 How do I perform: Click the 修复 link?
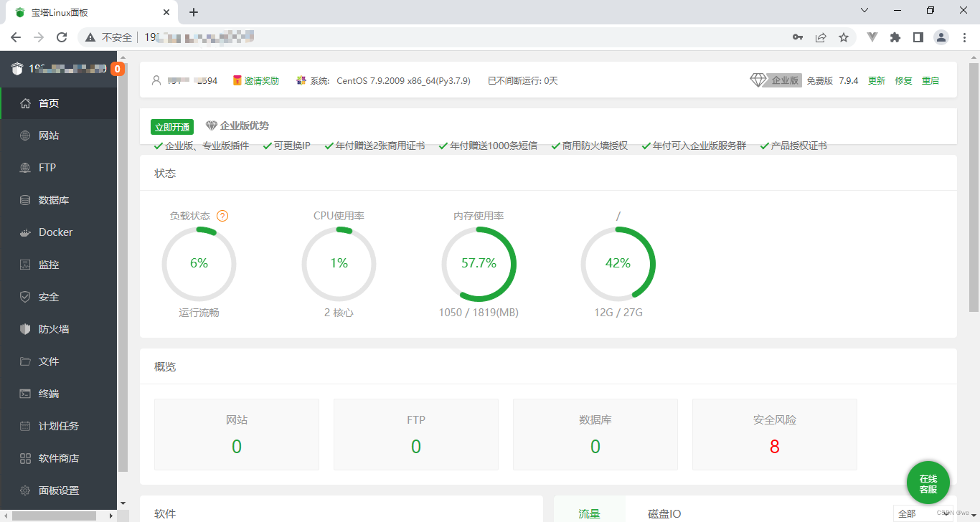903,81
